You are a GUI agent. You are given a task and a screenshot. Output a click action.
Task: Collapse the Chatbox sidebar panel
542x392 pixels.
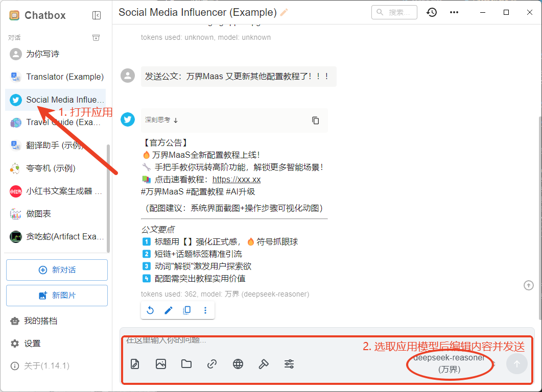pos(97,15)
